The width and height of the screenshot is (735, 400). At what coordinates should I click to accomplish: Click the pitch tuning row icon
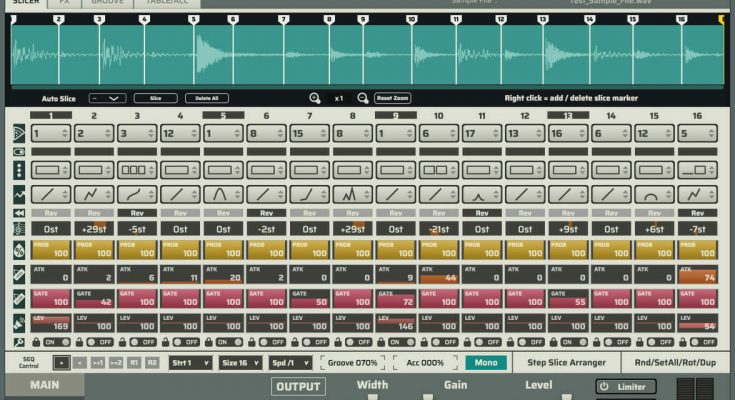pyautogui.click(x=19, y=228)
